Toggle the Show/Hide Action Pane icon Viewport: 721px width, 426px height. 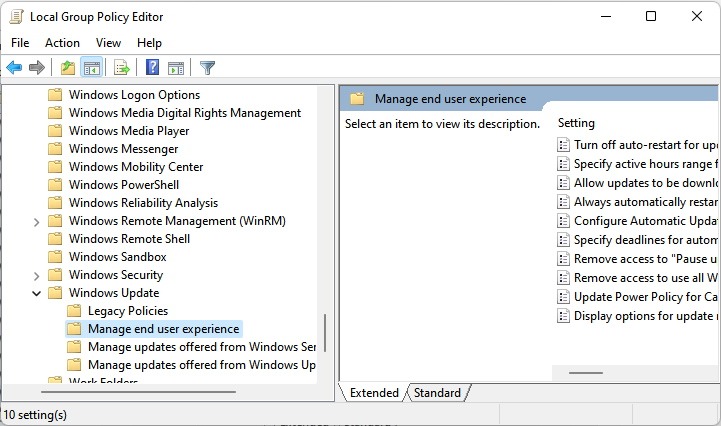click(176, 68)
